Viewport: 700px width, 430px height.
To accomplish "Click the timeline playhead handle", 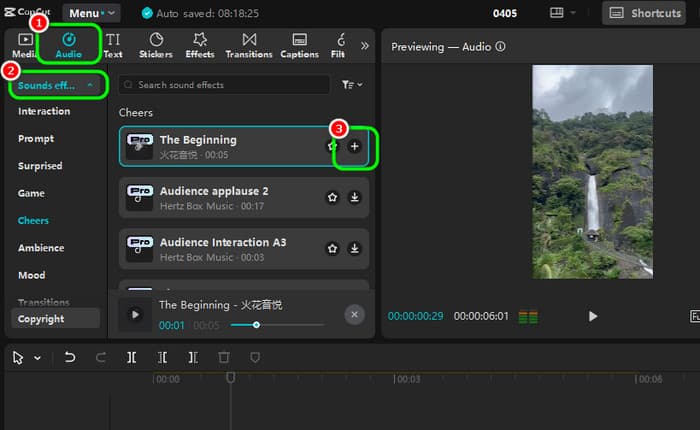I will [230, 378].
